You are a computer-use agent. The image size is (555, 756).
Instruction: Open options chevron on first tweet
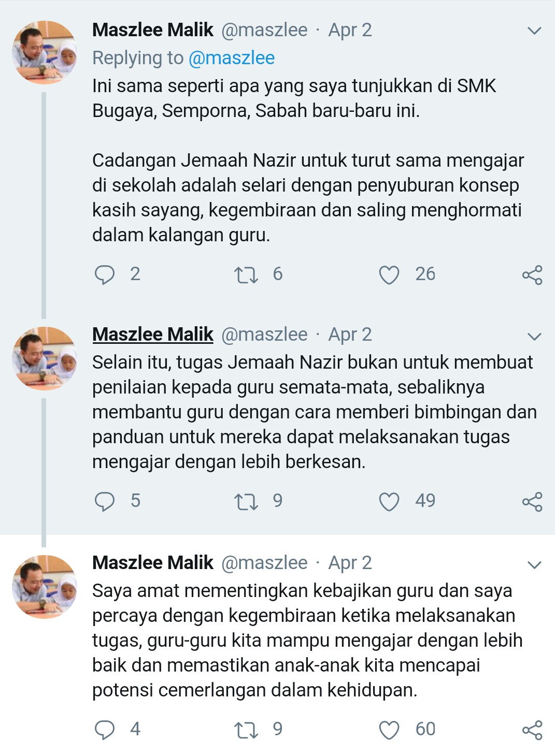click(534, 31)
